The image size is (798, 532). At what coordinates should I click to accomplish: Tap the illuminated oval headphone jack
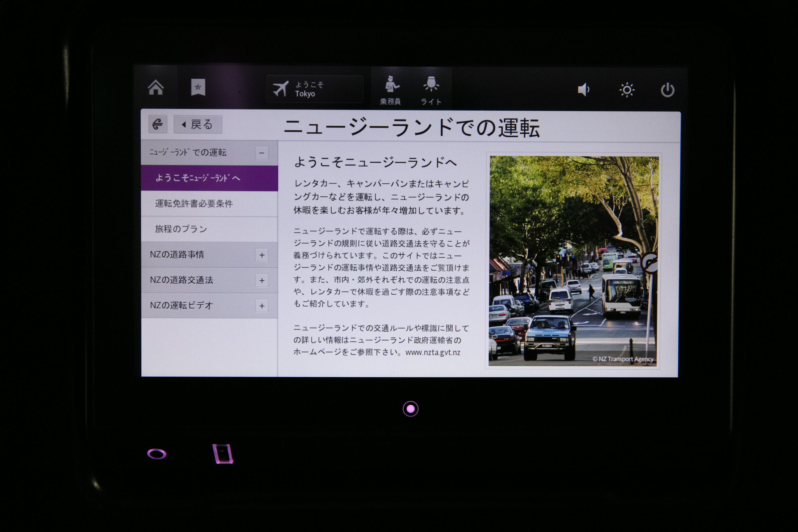click(157, 454)
